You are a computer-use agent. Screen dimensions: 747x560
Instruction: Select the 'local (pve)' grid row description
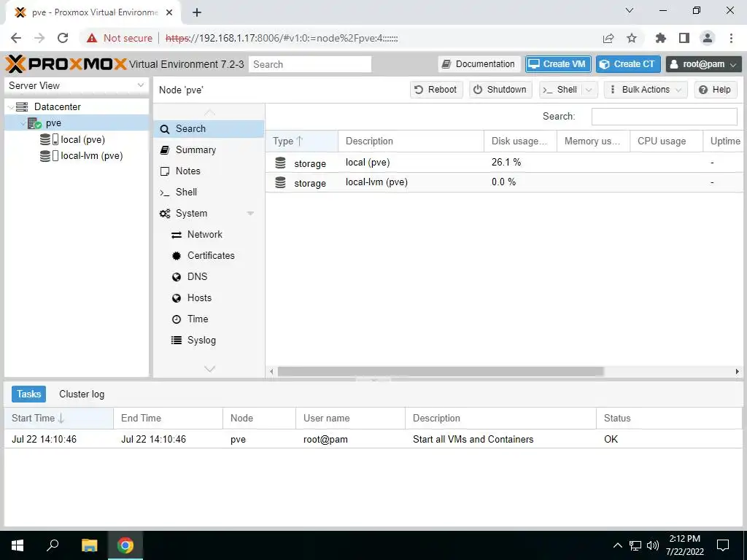(368, 163)
